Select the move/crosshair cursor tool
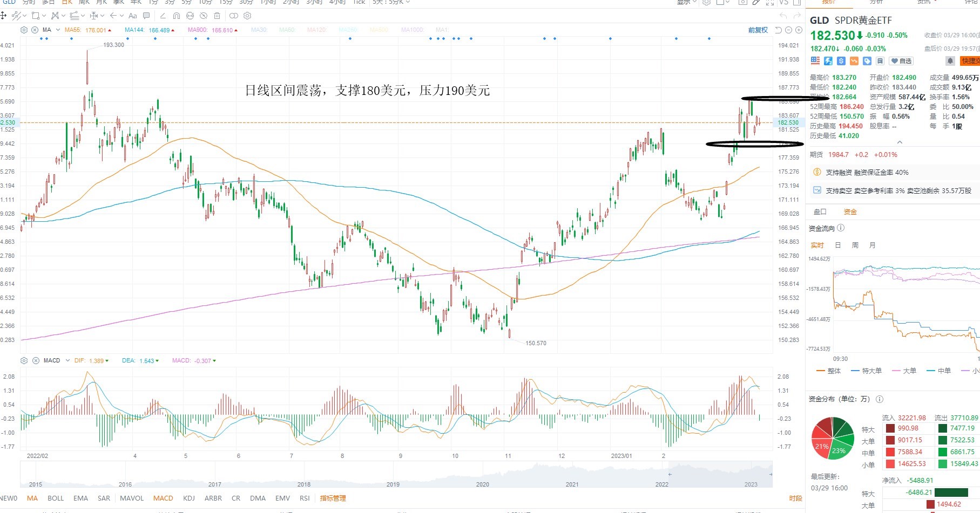The height and width of the screenshot is (513, 980). [x=3, y=16]
